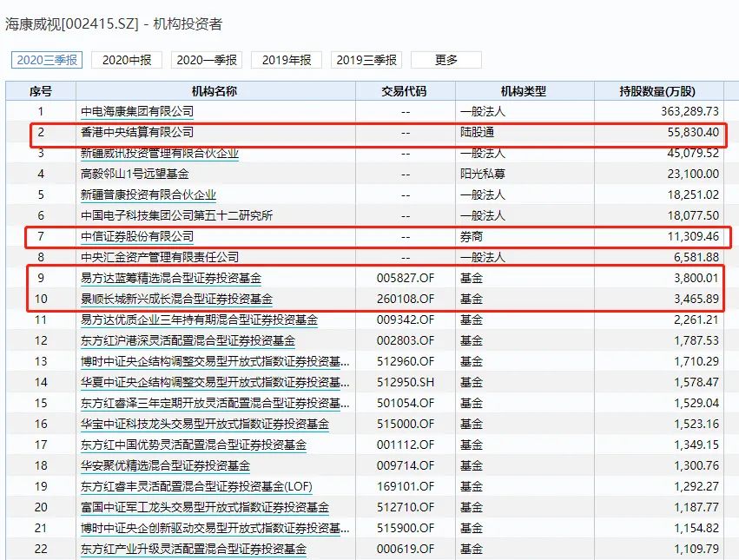Open 中信证券股份有限公司 link

tap(137, 236)
